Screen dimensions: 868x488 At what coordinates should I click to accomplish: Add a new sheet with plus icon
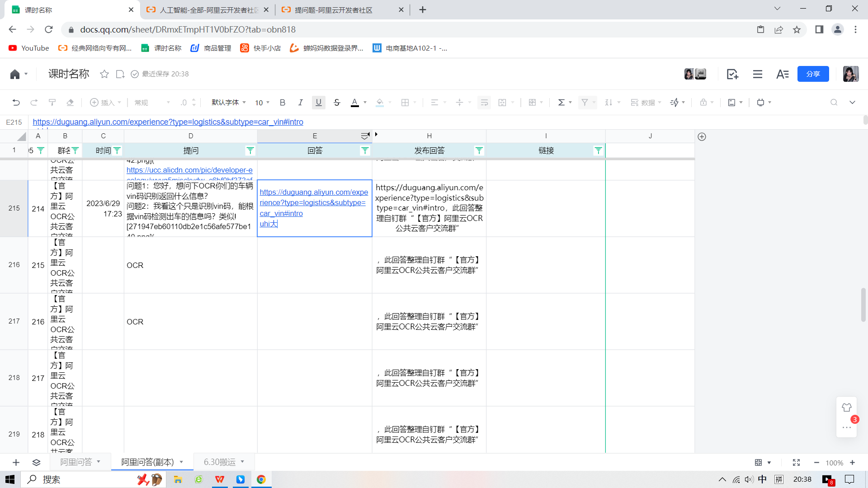16,462
